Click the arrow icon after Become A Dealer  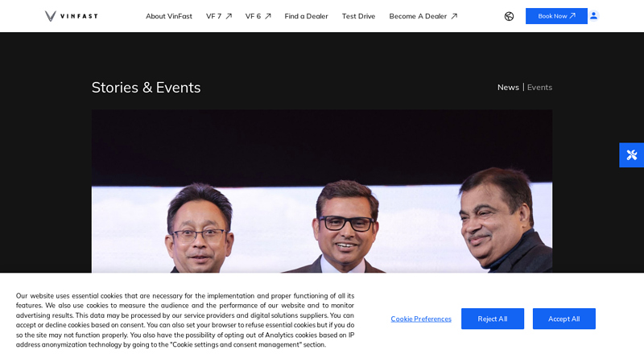pyautogui.click(x=454, y=16)
